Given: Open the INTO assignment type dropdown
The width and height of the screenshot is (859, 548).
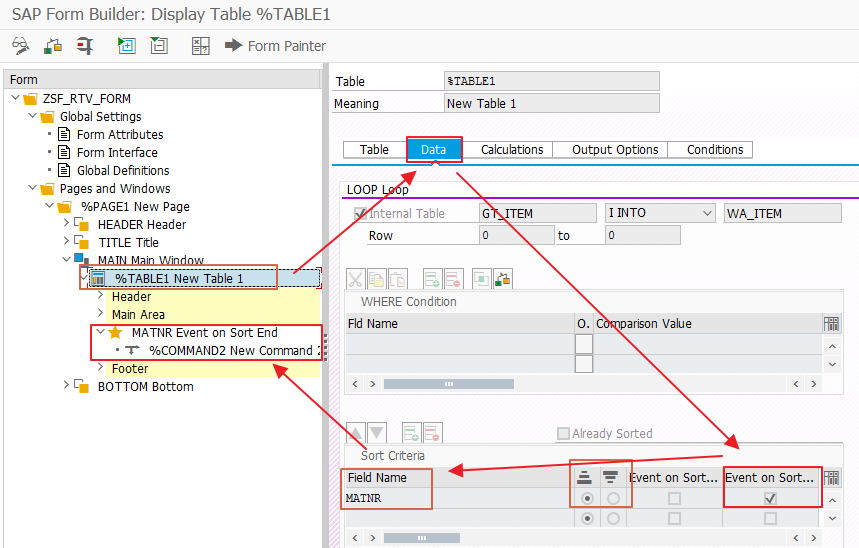Looking at the screenshot, I should 707,213.
